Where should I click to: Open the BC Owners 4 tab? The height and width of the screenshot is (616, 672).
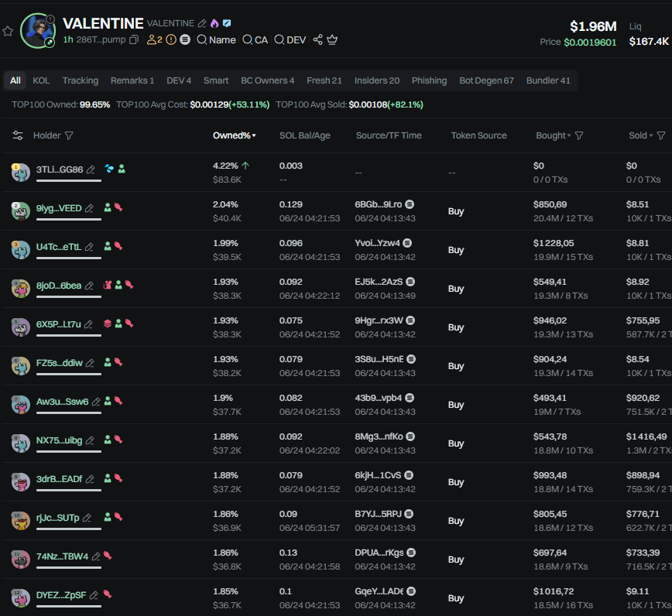[267, 80]
